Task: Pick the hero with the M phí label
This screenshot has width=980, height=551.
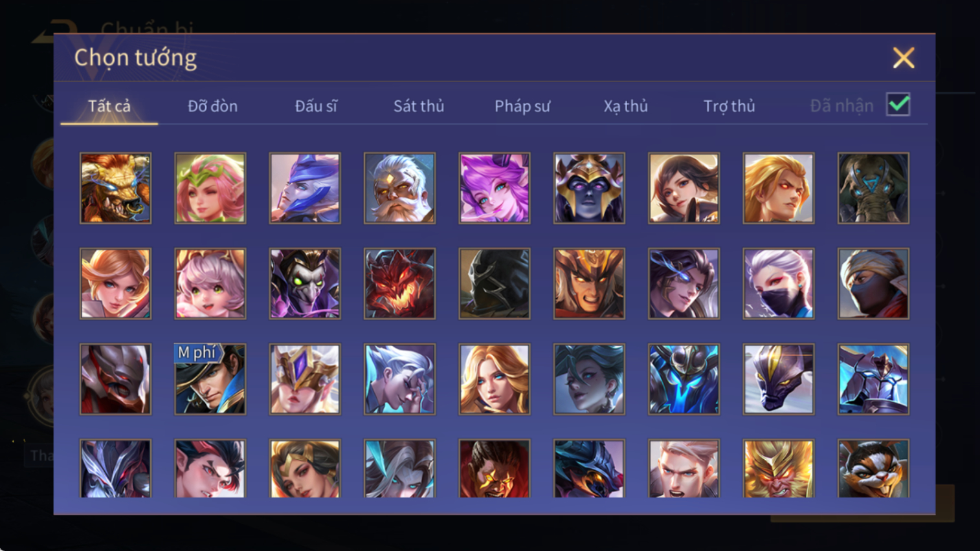Action: [210, 379]
